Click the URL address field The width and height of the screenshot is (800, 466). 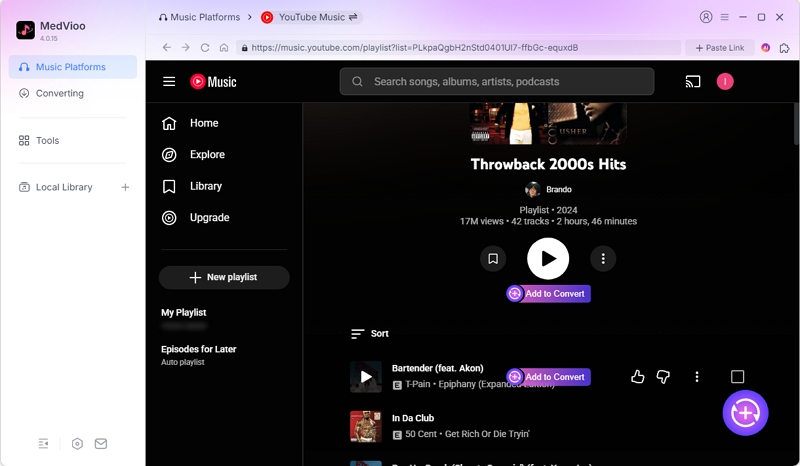458,47
